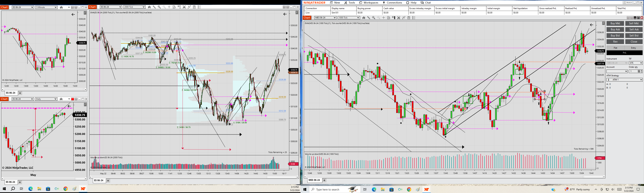Activate crosshair in ES 2000 Tick chart toolbar
Image resolution: width=644 pixels, height=193 pixels.
169,7
